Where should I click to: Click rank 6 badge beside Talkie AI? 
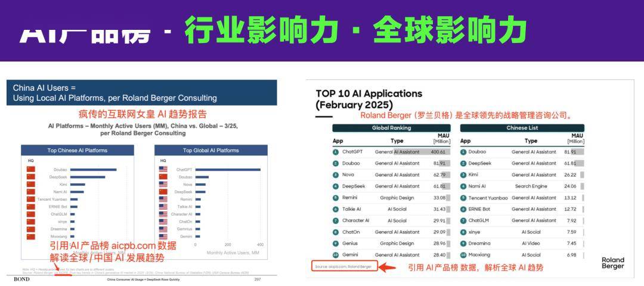(336, 209)
